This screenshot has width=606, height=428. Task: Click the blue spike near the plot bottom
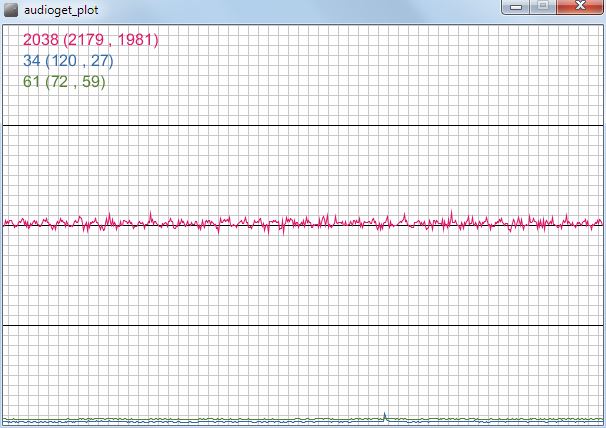385,416
